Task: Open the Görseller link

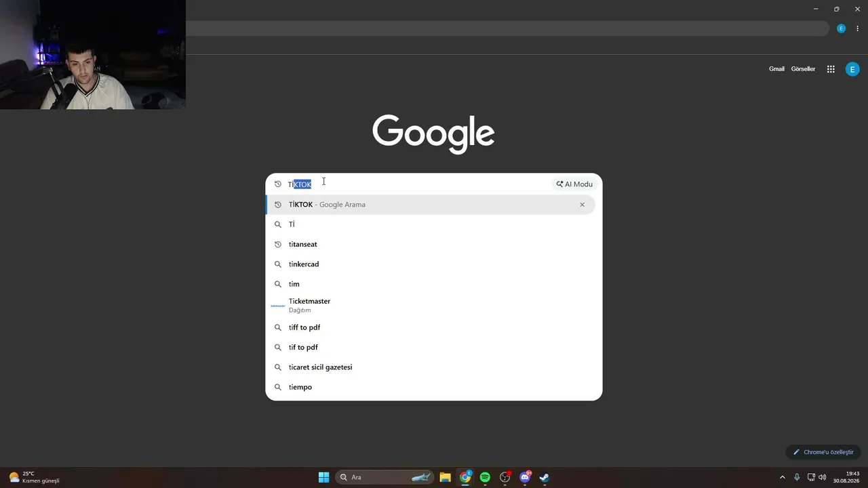Action: tap(803, 69)
